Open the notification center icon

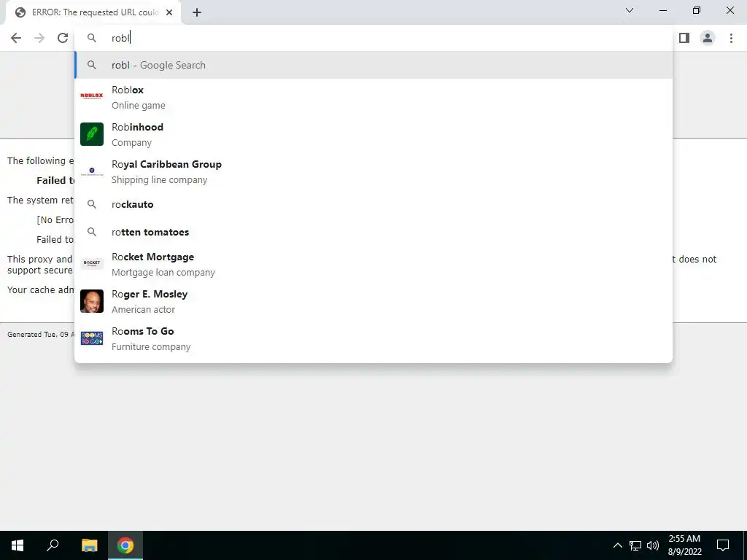click(x=723, y=545)
